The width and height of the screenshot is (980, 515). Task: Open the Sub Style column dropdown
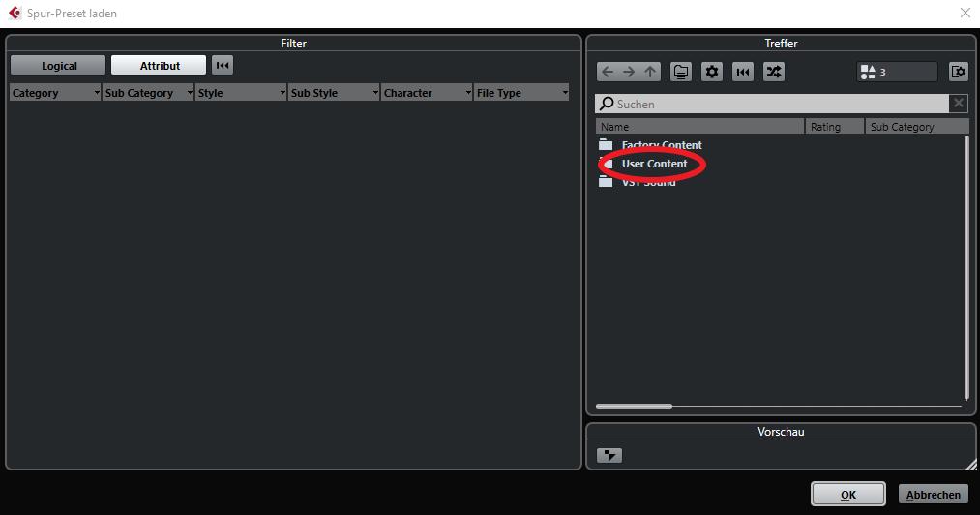point(334,93)
